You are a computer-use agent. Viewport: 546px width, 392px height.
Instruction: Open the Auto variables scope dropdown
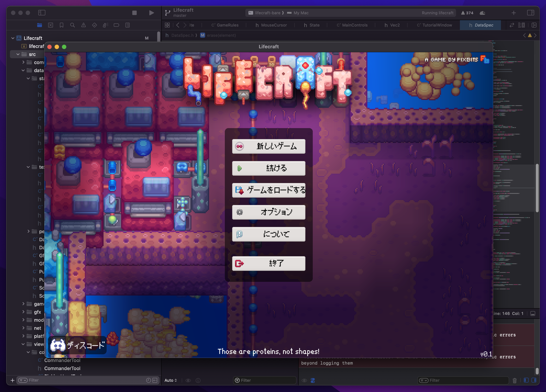click(x=171, y=380)
